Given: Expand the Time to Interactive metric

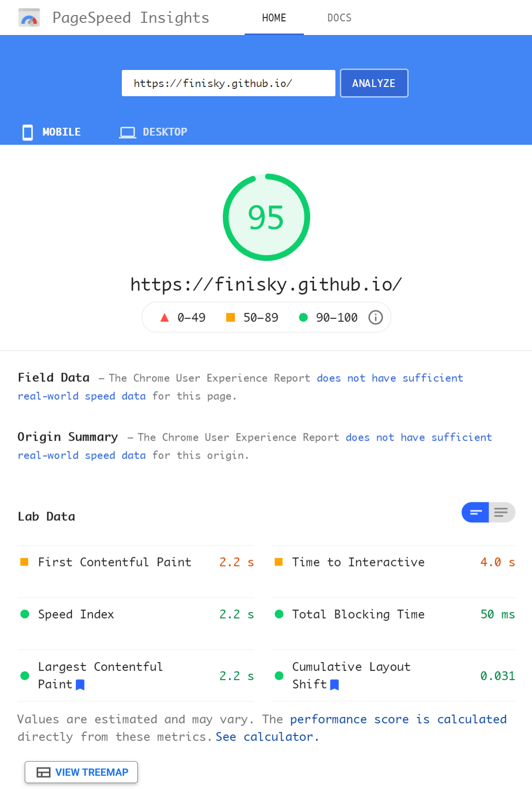Looking at the screenshot, I should [358, 562].
